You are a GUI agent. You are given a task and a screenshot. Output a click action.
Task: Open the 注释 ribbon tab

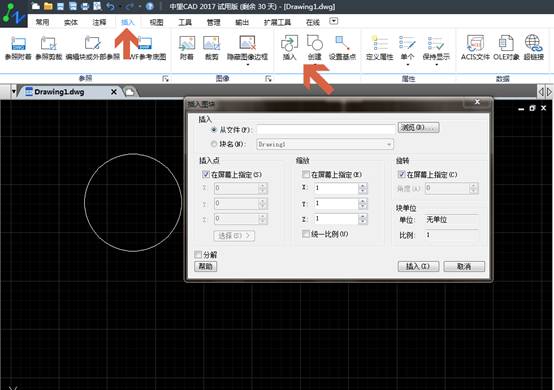99,22
